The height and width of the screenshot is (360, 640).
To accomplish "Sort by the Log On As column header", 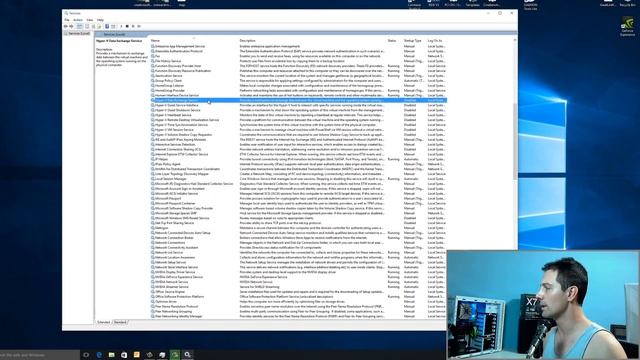I will coord(435,41).
